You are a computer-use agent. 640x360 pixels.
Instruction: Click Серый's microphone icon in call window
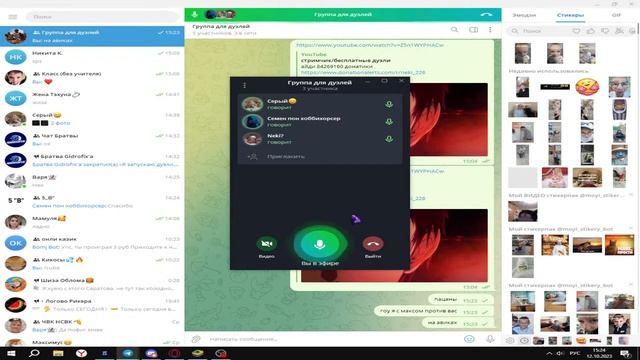click(389, 104)
